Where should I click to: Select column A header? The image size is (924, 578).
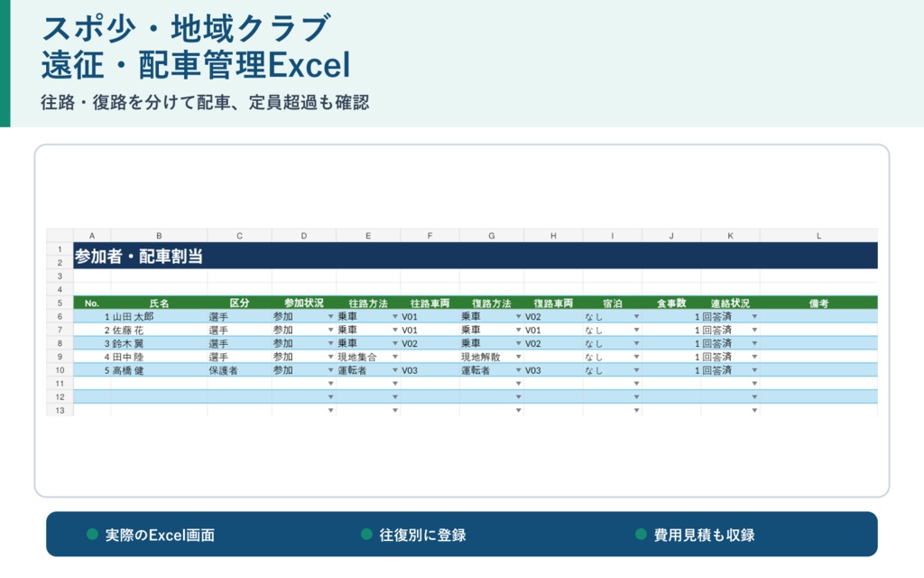pyautogui.click(x=92, y=236)
